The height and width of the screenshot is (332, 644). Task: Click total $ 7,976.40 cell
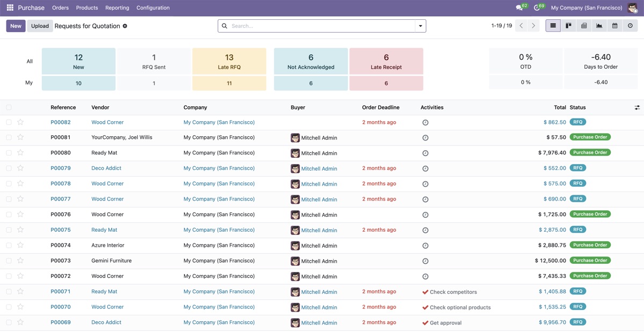click(552, 153)
